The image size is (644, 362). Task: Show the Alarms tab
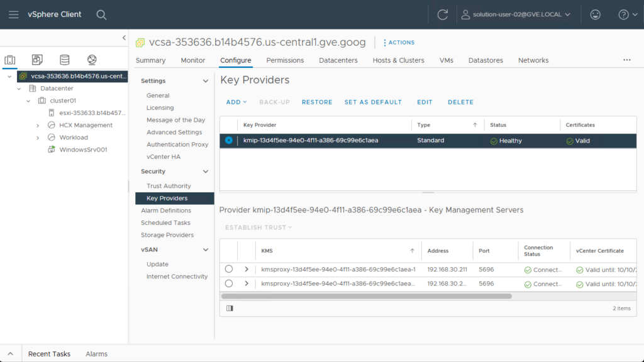pyautogui.click(x=96, y=354)
